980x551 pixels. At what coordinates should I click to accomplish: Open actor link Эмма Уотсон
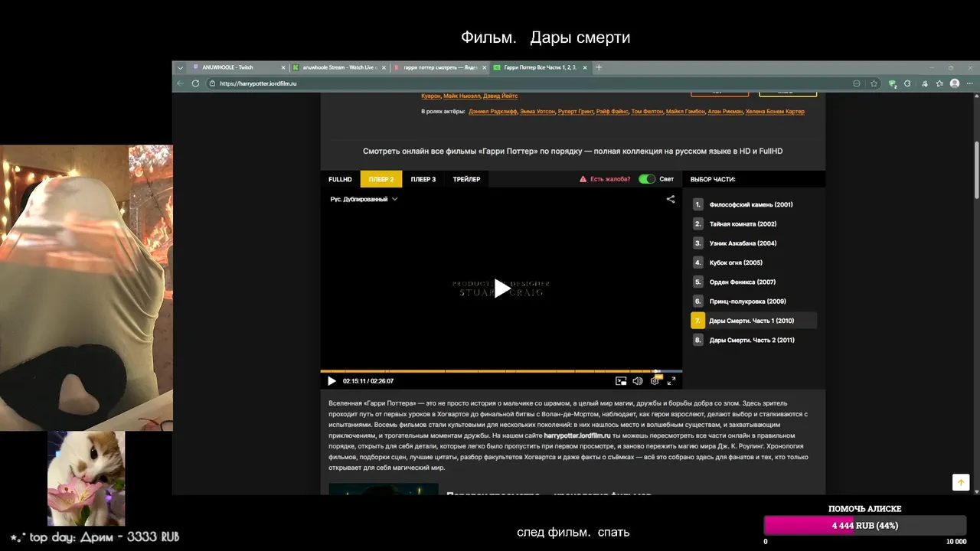point(537,112)
